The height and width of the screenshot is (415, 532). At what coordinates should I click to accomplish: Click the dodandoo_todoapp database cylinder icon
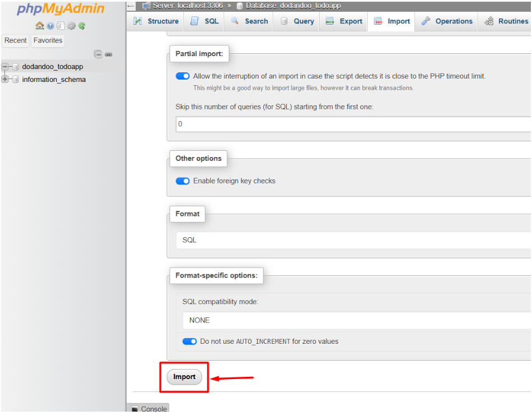[x=16, y=67]
